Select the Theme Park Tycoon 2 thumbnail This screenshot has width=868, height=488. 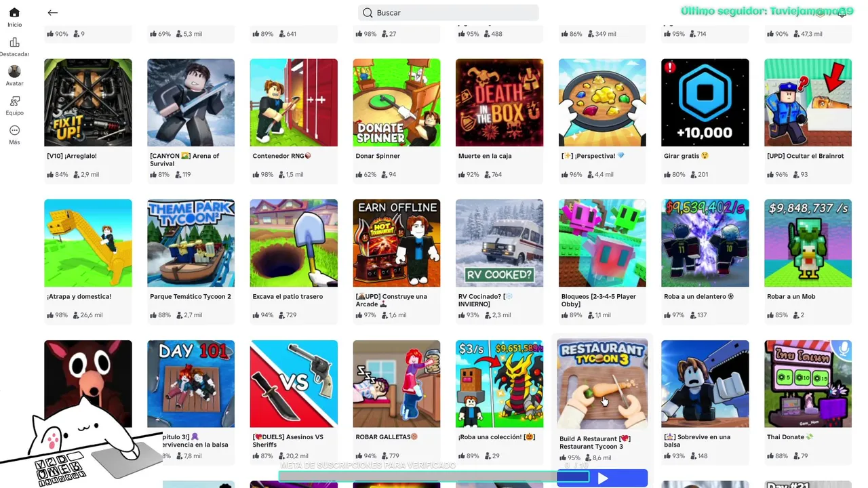pos(191,243)
